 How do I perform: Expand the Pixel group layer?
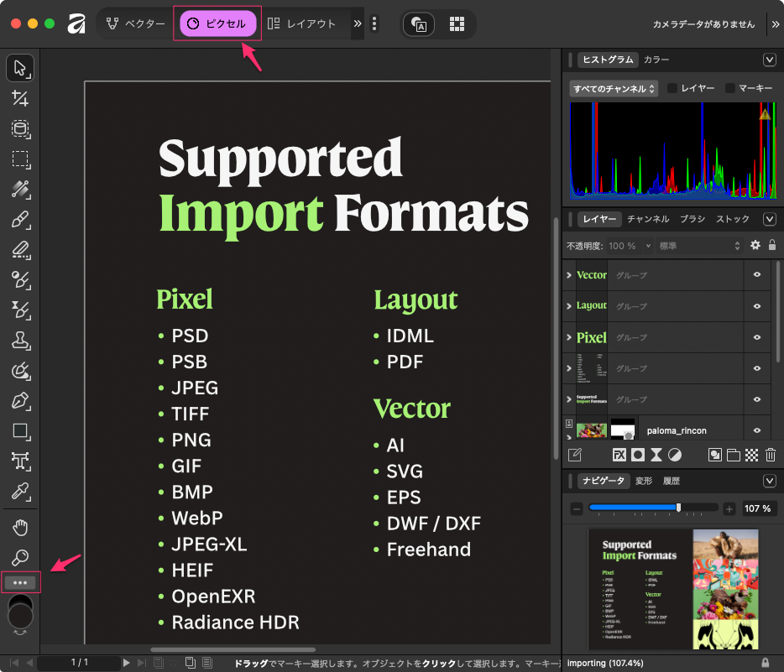click(569, 338)
